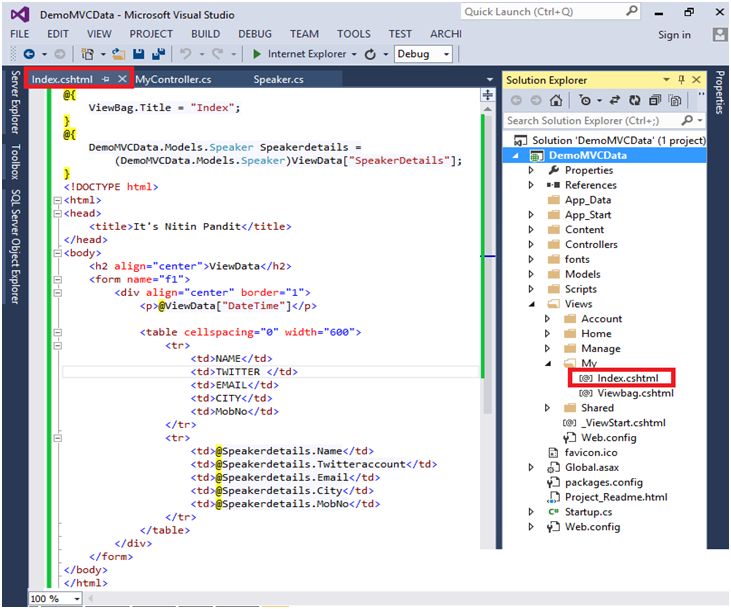Open Viewbag.cshtml in Solution Explorer

point(634,393)
